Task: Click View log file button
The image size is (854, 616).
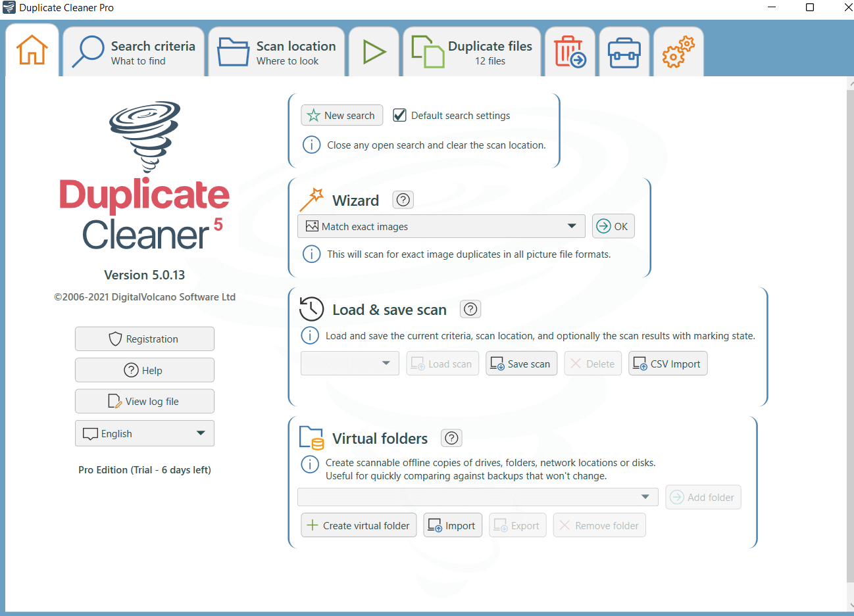Action: pyautogui.click(x=145, y=401)
